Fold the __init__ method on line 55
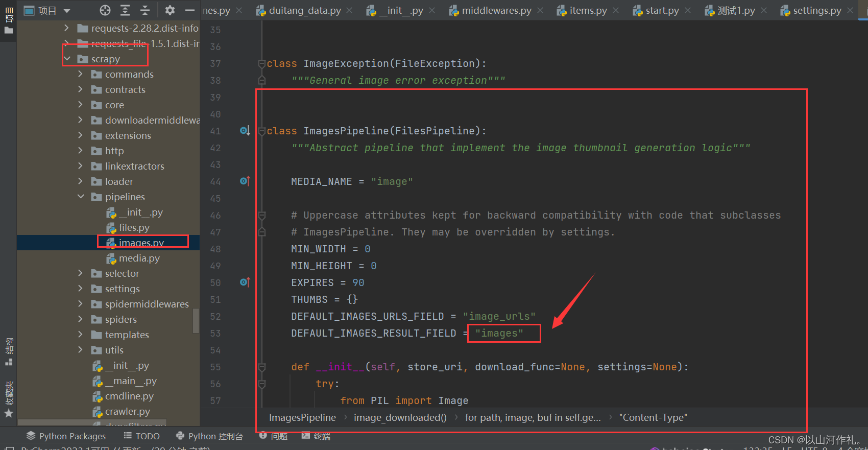This screenshot has height=450, width=868. [x=262, y=367]
